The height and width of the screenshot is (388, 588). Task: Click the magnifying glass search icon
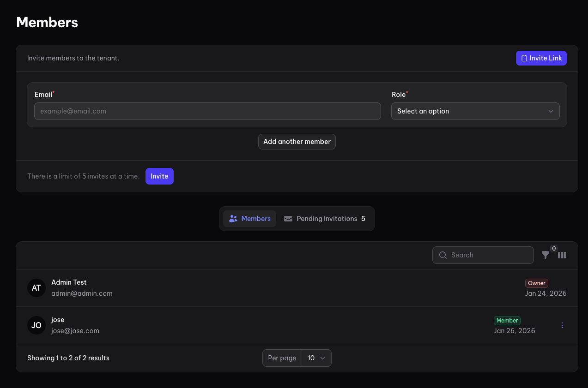coord(443,255)
